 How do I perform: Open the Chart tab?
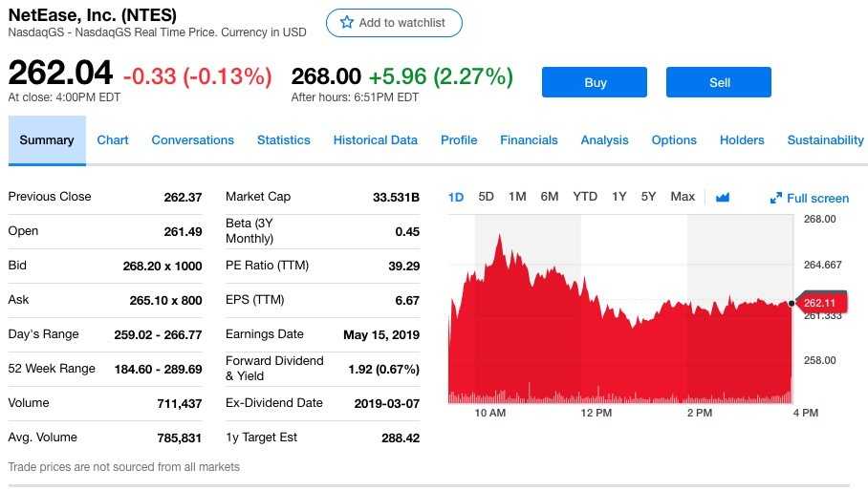[113, 140]
